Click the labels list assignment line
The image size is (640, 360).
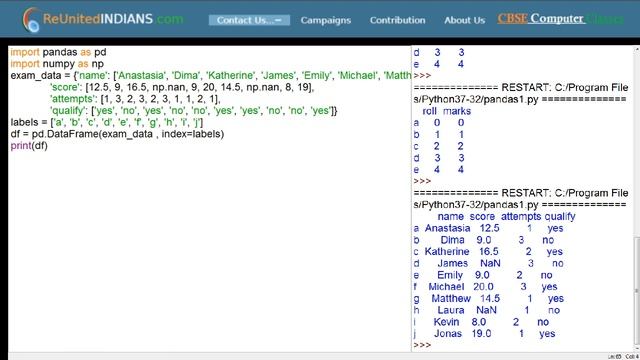click(x=107, y=122)
